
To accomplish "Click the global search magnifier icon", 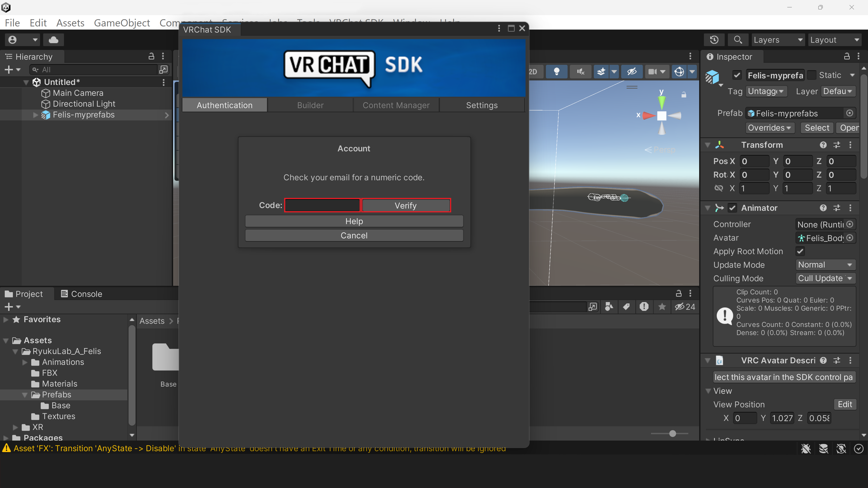I will point(738,40).
